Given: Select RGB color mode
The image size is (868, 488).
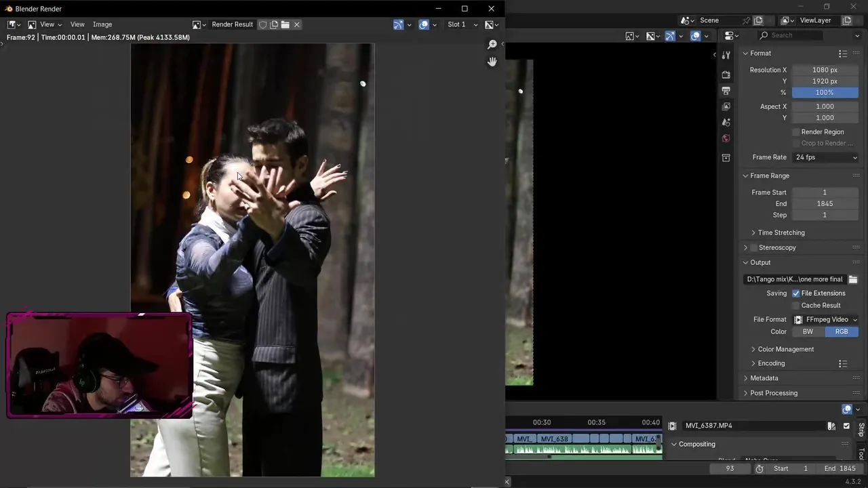Looking at the screenshot, I should click(x=842, y=331).
